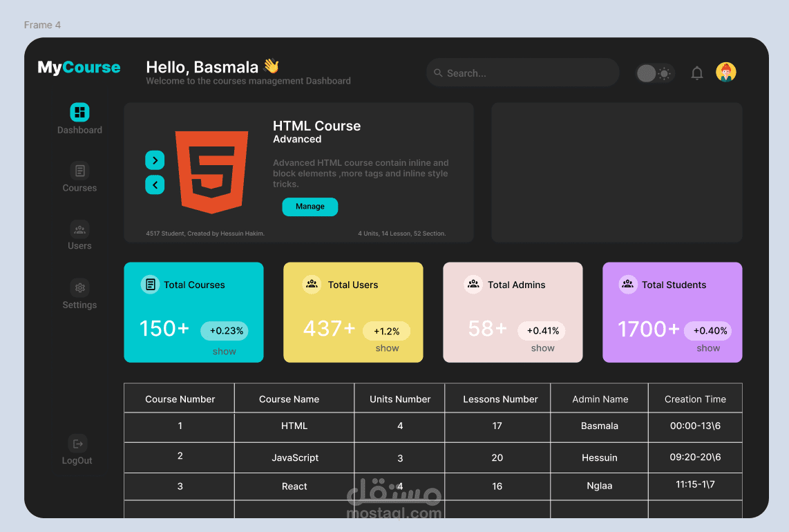789x532 pixels.
Task: Click 4 Units, 14 Lesson, 52 Section text
Action: (x=401, y=234)
